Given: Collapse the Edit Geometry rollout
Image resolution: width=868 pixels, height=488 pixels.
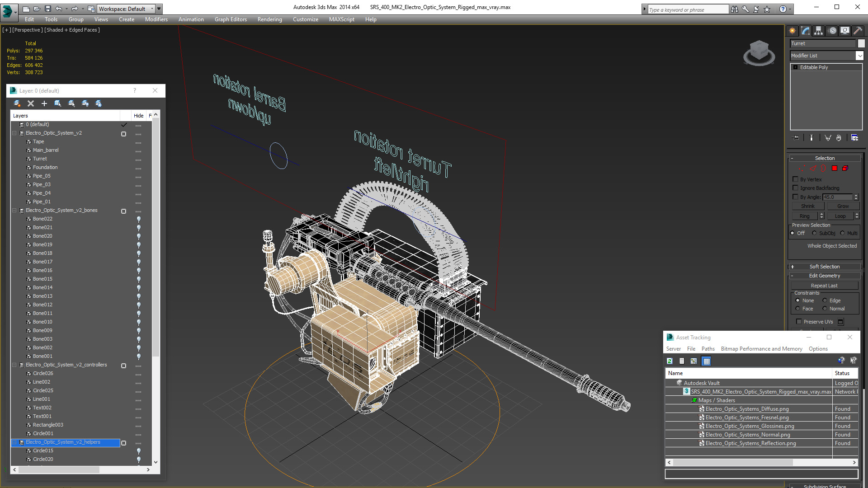Looking at the screenshot, I should coord(825,276).
